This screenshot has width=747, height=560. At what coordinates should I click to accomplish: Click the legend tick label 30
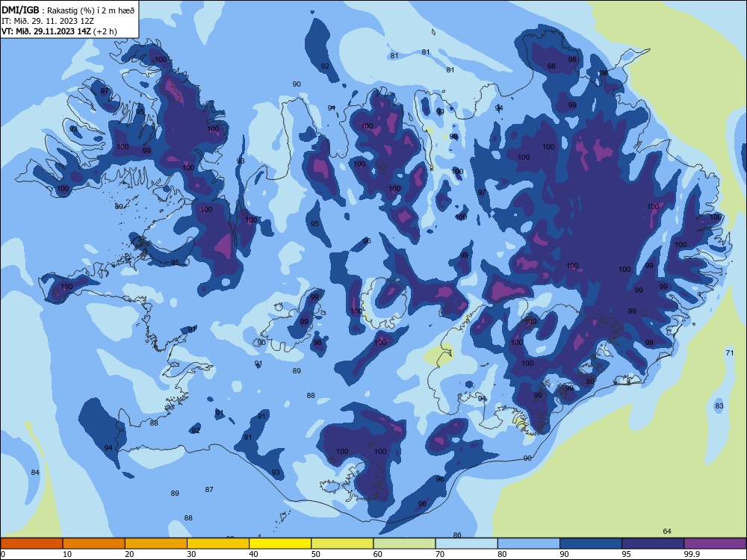tap(191, 554)
